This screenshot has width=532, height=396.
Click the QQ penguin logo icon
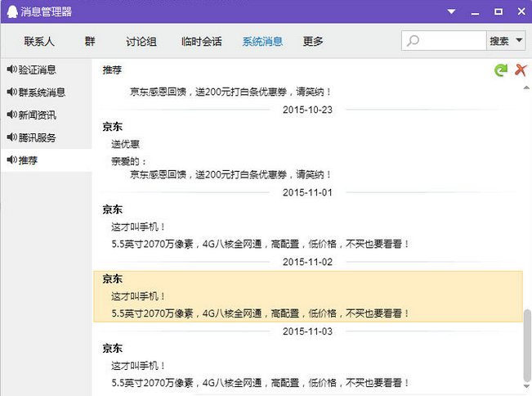point(12,12)
